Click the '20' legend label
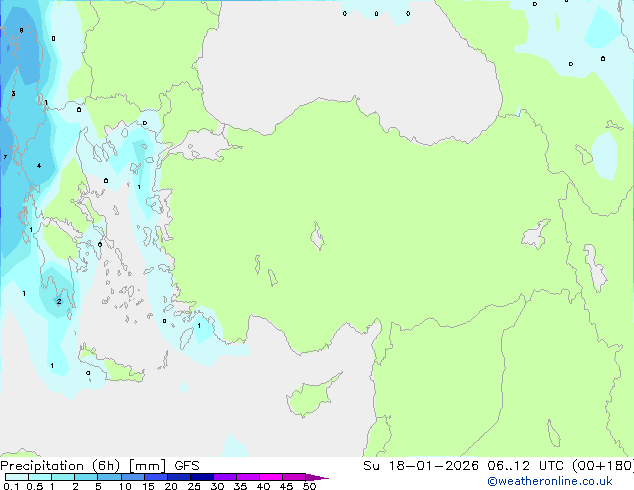Image resolution: width=634 pixels, height=490 pixels. (171, 486)
